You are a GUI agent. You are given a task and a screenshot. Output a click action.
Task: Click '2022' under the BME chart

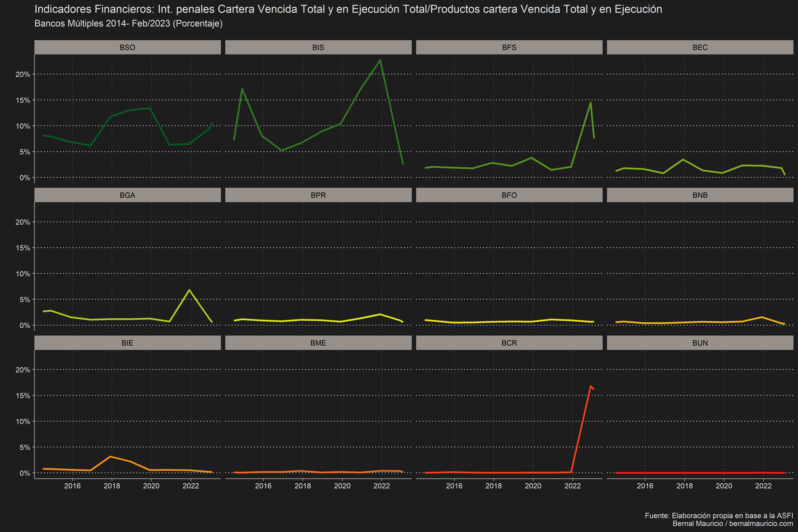pos(382,486)
